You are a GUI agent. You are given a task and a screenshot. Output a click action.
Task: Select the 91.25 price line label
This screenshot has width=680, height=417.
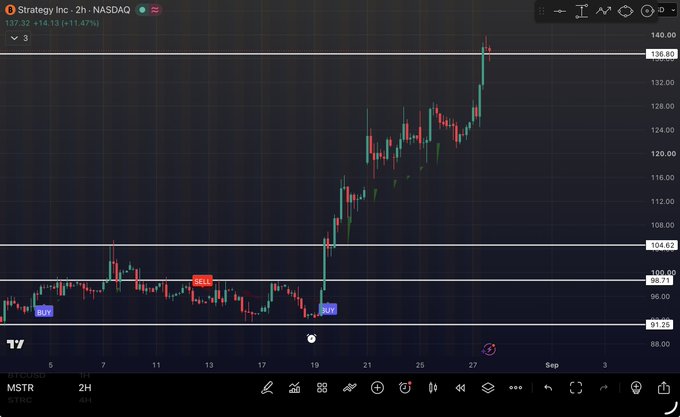click(660, 325)
